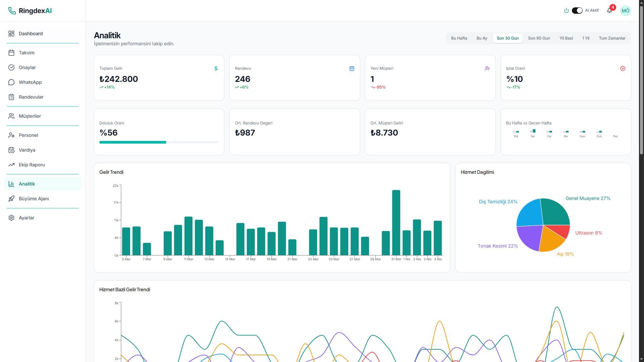644x362 pixels.
Task: Click the power icon beside AI toggle
Action: click(x=567, y=10)
